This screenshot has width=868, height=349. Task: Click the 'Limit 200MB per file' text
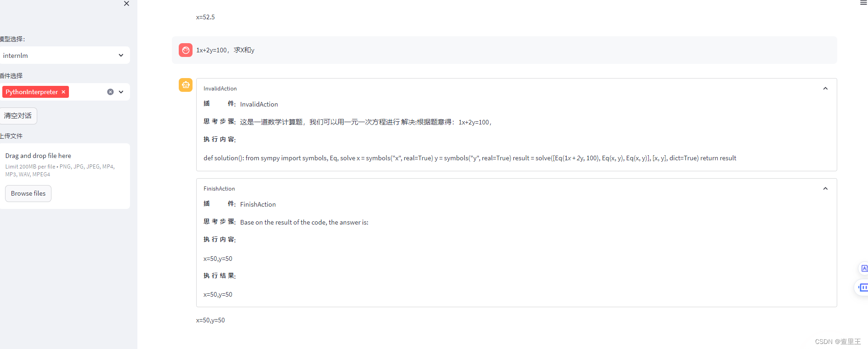(60, 170)
